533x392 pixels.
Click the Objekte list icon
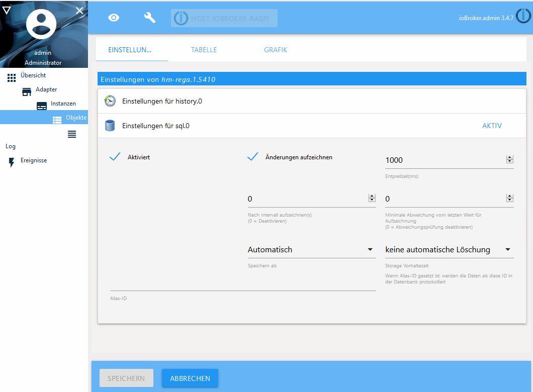pyautogui.click(x=57, y=120)
